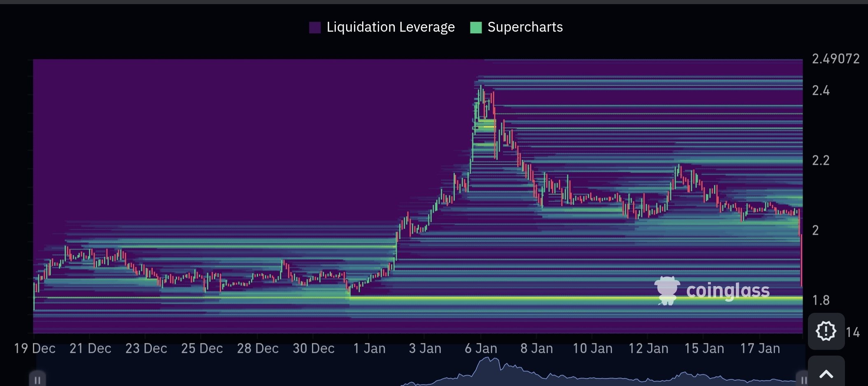Image resolution: width=868 pixels, height=386 pixels.
Task: Grab the right range slider handle
Action: click(x=803, y=379)
